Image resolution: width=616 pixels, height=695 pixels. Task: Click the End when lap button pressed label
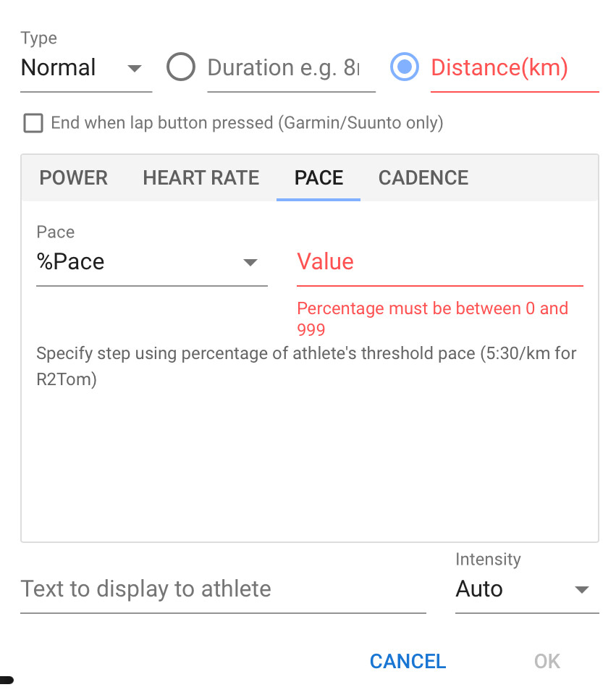pyautogui.click(x=248, y=123)
